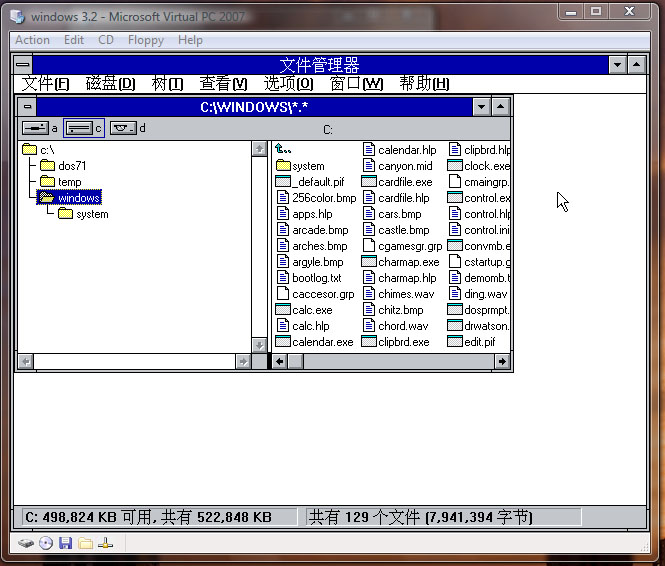
Task: Select argyle.bmp file
Action: pyautogui.click(x=310, y=262)
